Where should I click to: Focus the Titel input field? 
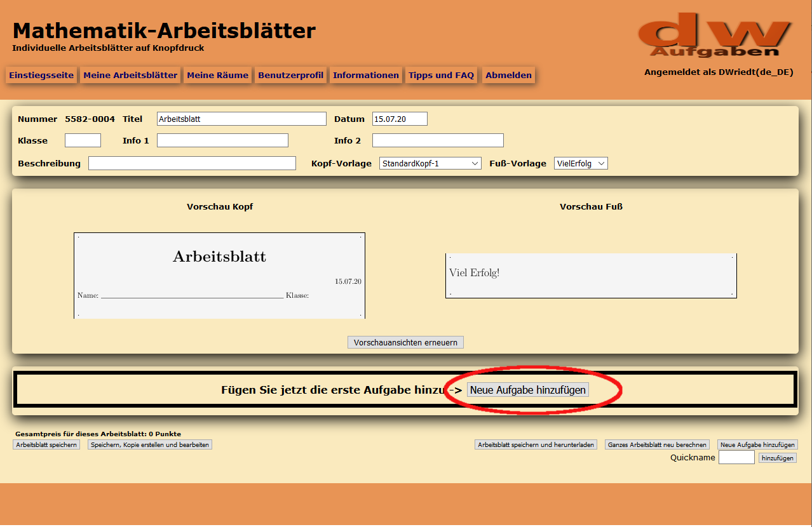click(241, 119)
